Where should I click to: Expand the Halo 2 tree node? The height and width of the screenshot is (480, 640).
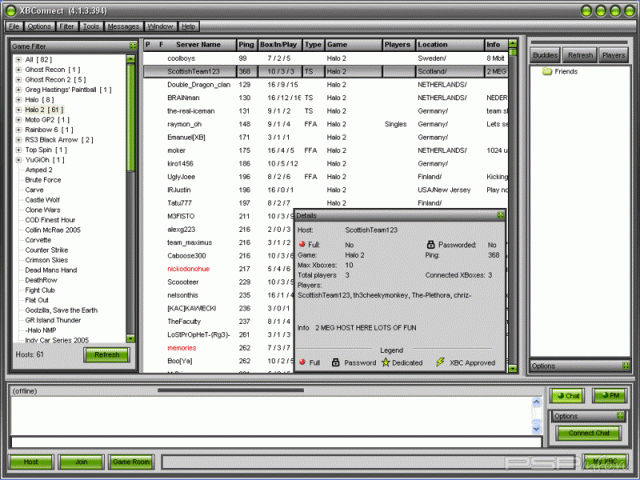click(18, 109)
